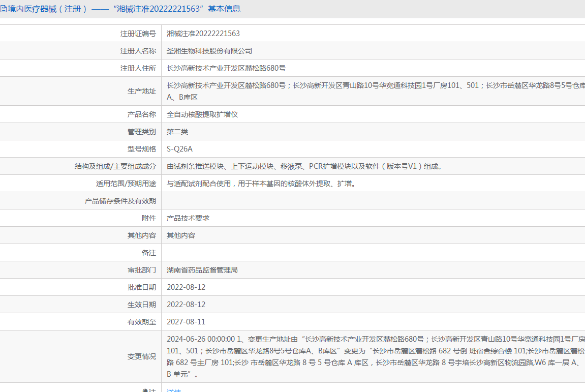Click the intended use text 与适配试剂配合使用
Screen dimensions: 585x392
tap(261, 184)
